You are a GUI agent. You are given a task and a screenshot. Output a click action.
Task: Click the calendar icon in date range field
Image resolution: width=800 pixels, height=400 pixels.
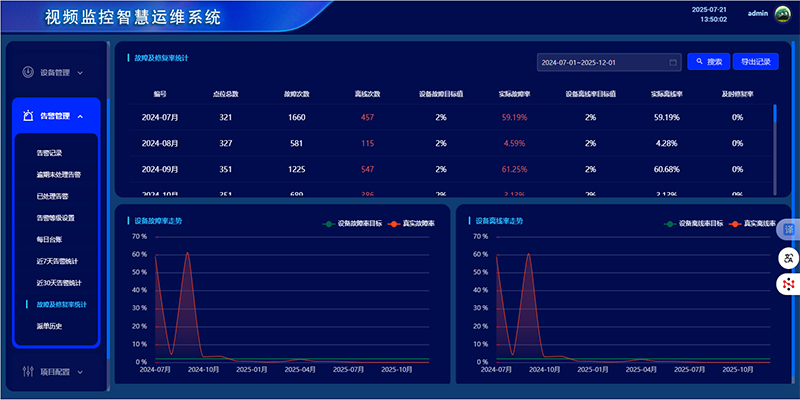(x=673, y=62)
